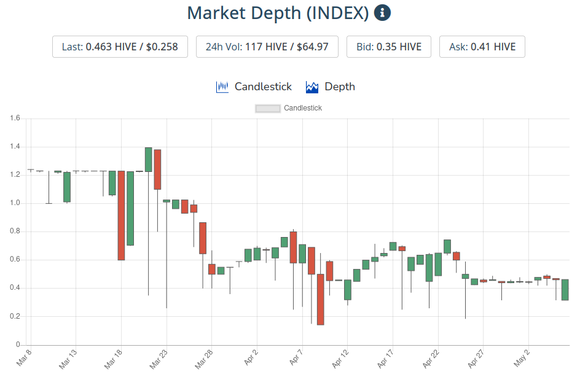588x385 pixels.
Task: Click the Mar 13 axis label
Action: [68, 359]
